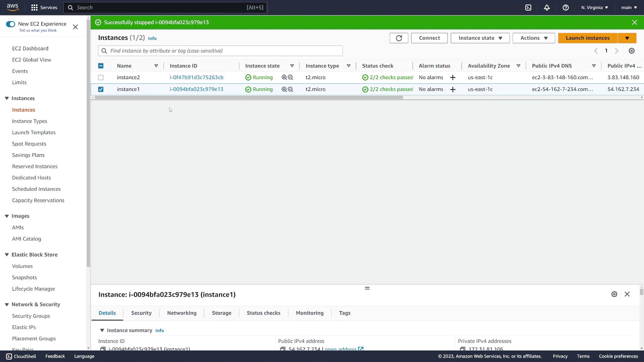
Task: Uncheck the instance1 row checkbox
Action: coord(101,89)
